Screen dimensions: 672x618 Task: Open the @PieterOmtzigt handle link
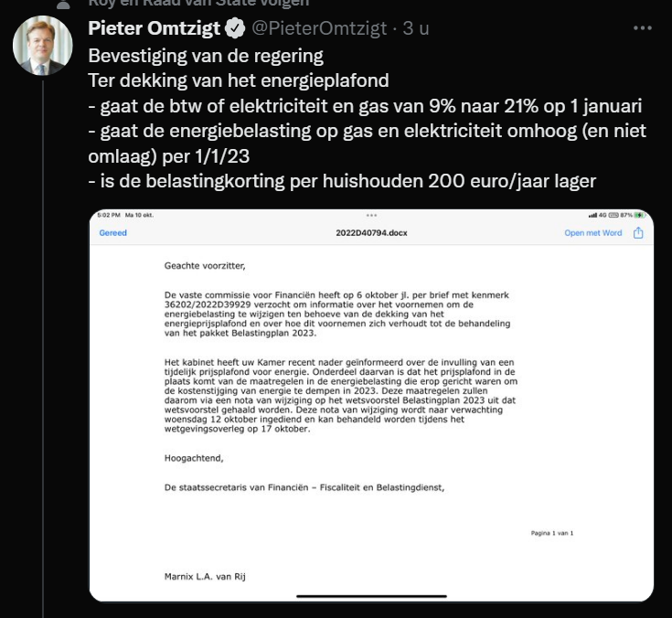point(315,28)
